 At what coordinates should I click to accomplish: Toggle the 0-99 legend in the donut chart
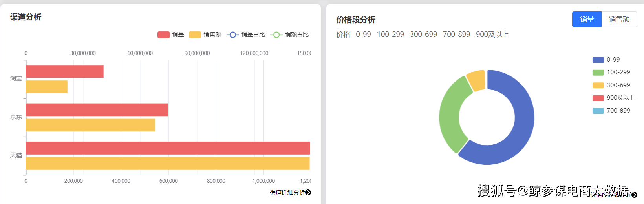tap(606, 60)
